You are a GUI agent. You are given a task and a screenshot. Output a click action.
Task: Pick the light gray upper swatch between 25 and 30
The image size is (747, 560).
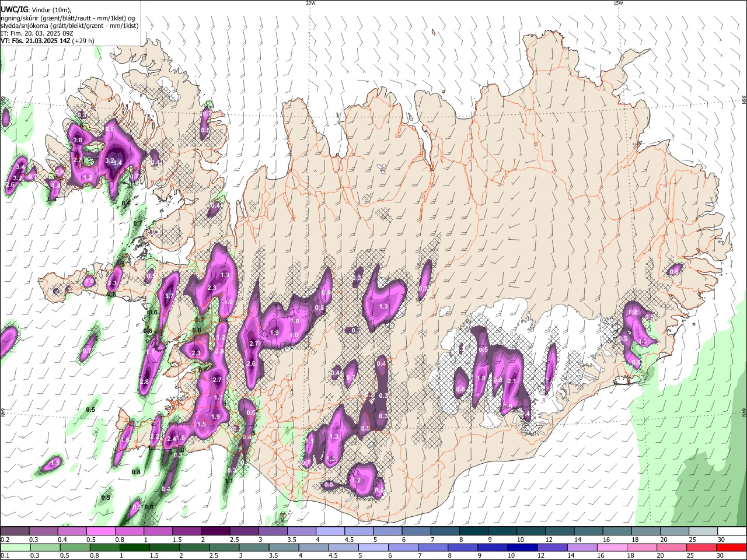(x=703, y=531)
